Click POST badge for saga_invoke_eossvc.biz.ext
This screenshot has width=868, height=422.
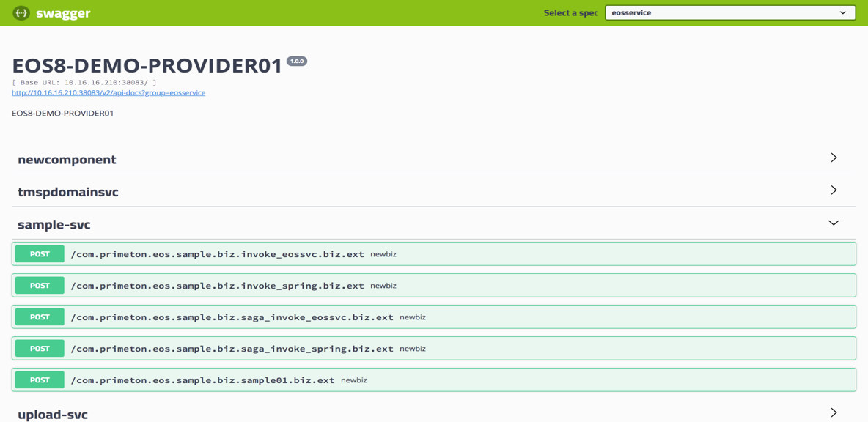(x=40, y=317)
